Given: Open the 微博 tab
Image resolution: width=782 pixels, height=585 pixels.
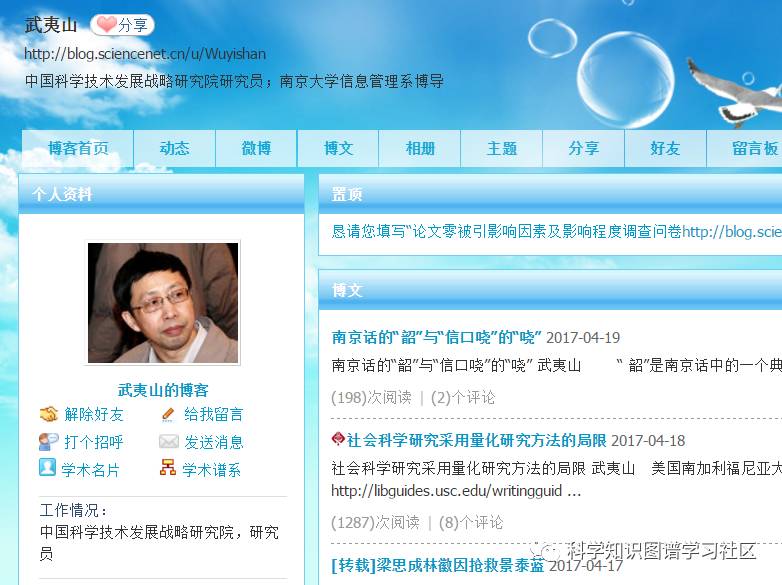Looking at the screenshot, I should (256, 148).
